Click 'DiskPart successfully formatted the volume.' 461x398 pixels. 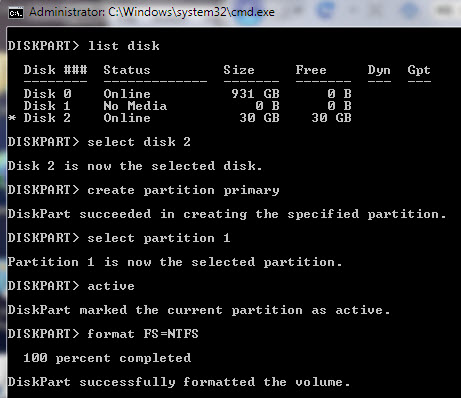click(x=179, y=382)
